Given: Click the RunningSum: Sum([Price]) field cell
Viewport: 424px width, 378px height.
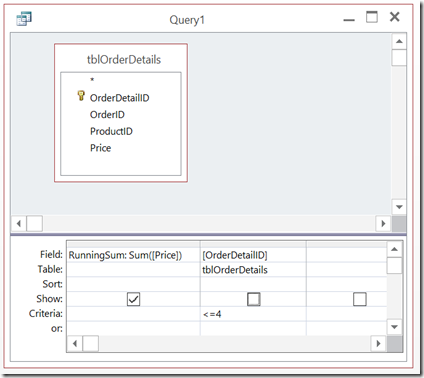Looking at the screenshot, I should pyautogui.click(x=133, y=255).
